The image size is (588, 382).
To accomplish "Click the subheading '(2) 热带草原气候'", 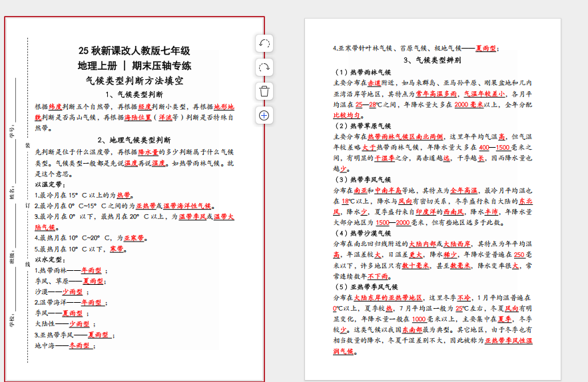I will (362, 126).
